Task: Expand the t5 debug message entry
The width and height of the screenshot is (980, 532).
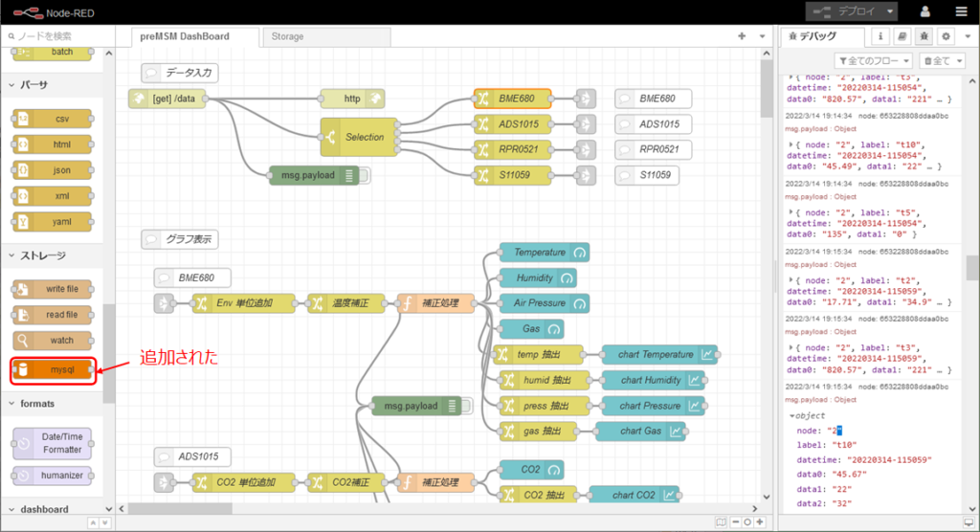Action: point(791,212)
